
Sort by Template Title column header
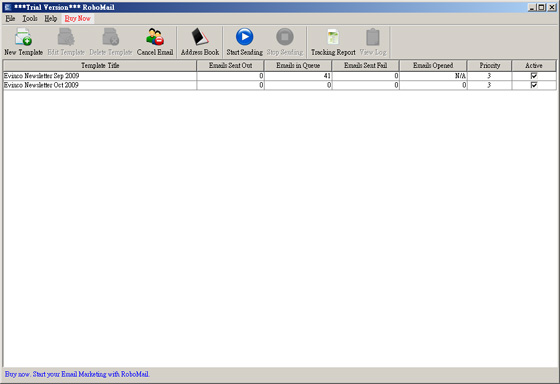[100, 65]
